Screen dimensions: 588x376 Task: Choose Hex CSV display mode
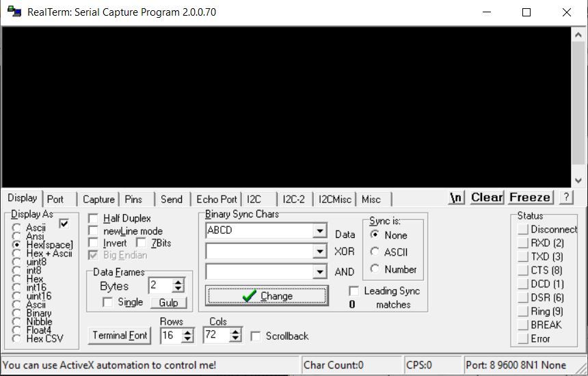pyautogui.click(x=16, y=339)
